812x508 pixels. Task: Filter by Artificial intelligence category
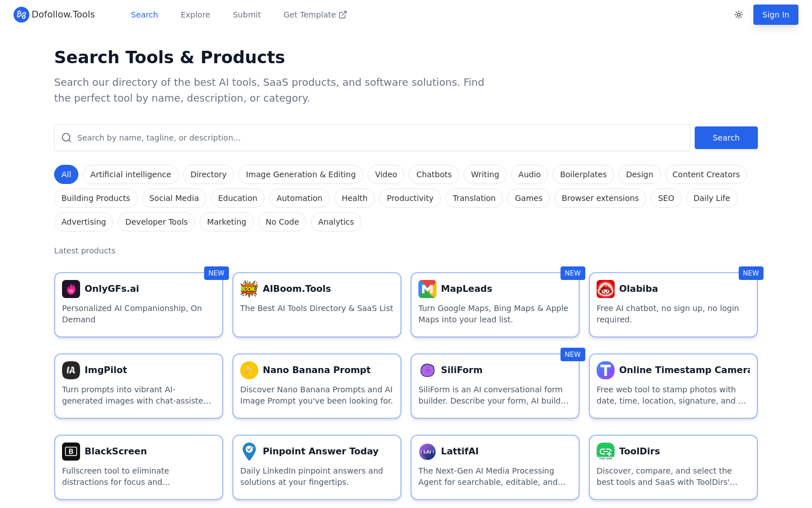(x=131, y=174)
